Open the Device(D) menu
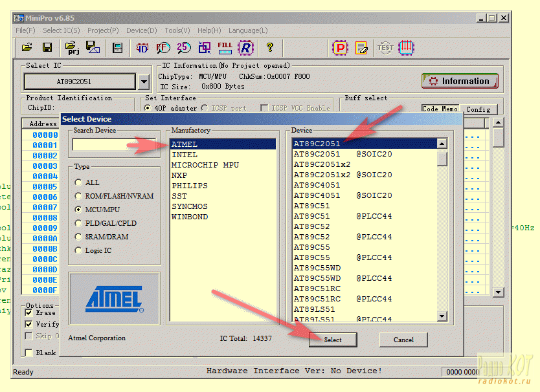This screenshot has height=392, width=540. 142,30
